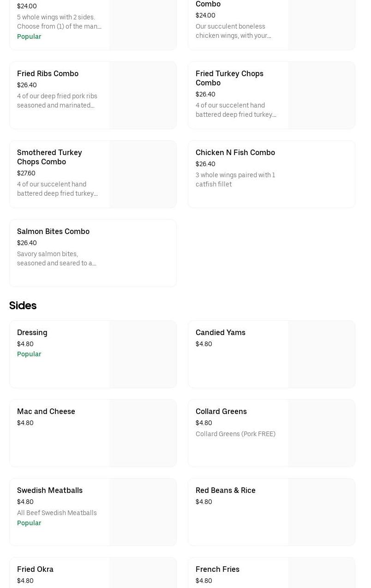Click the Red Beans & Rice thumbnail

[321, 512]
